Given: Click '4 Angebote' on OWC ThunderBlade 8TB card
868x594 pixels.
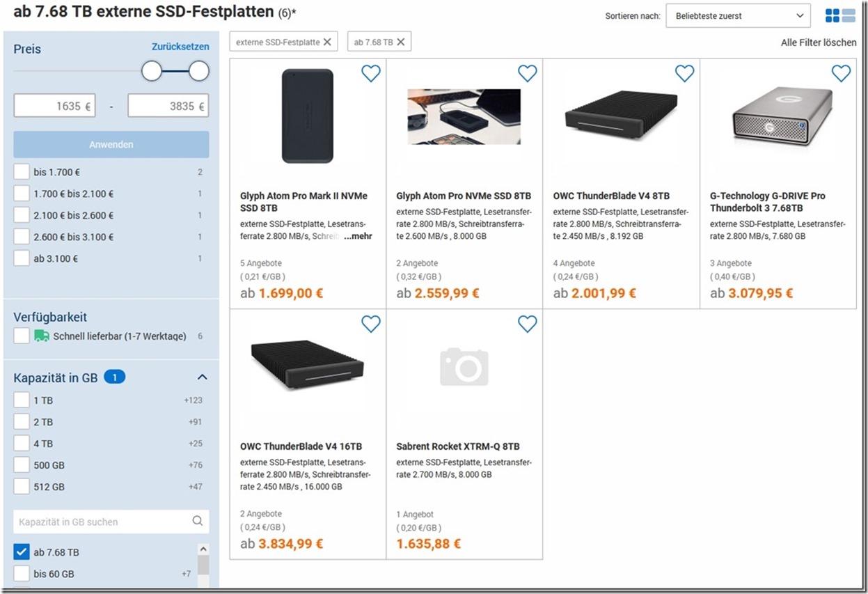Looking at the screenshot, I should [x=574, y=263].
